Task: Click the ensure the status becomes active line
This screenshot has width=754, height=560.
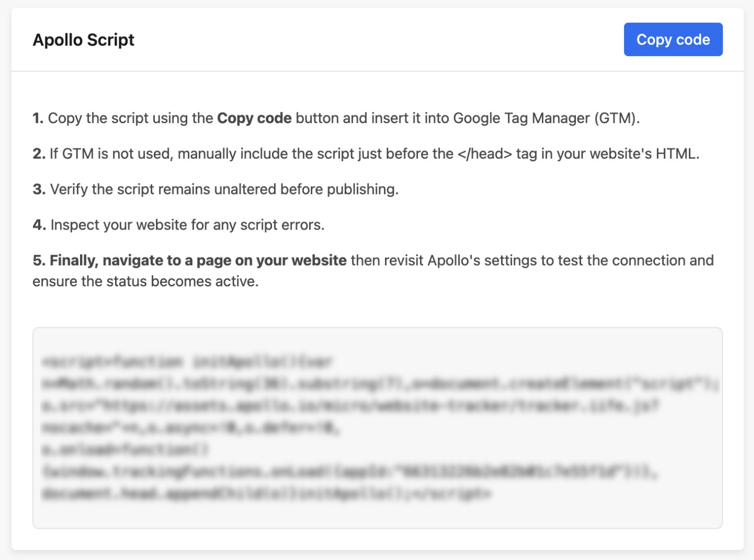Action: [145, 281]
